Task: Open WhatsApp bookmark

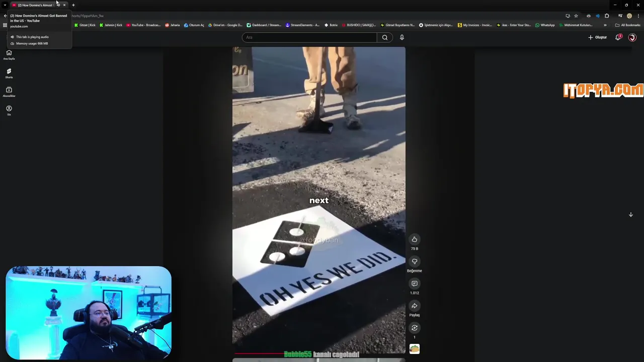Action: pyautogui.click(x=545, y=25)
